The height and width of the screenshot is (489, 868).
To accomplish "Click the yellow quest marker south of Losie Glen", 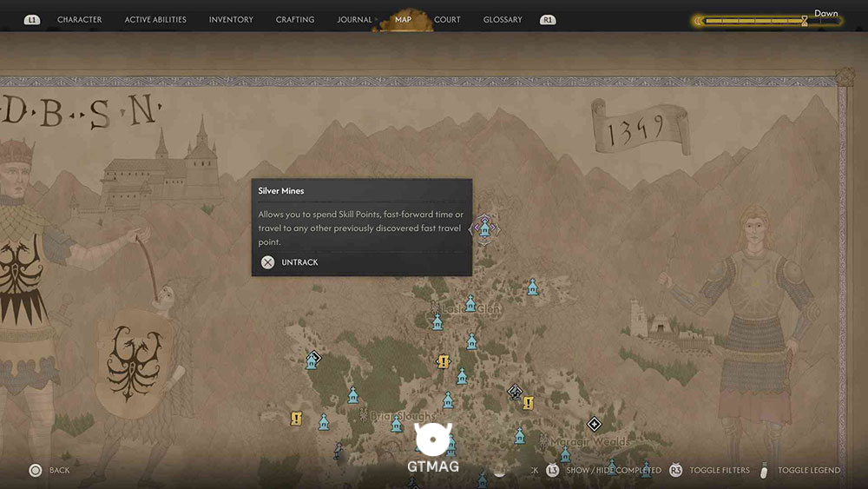I will pyautogui.click(x=443, y=361).
